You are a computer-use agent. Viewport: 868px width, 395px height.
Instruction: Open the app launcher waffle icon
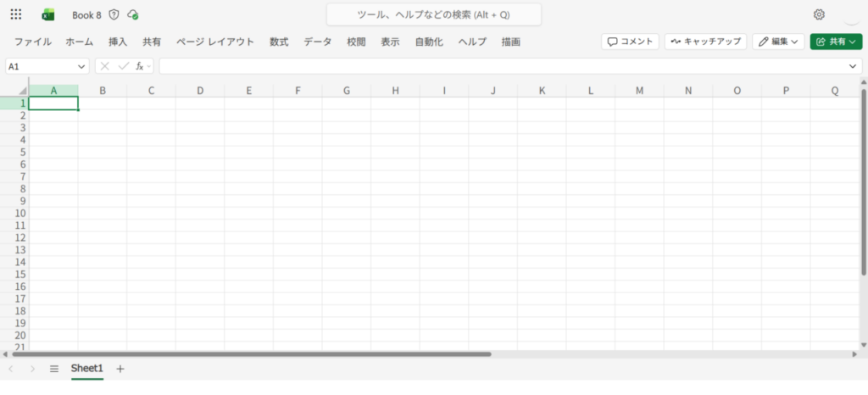(16, 14)
